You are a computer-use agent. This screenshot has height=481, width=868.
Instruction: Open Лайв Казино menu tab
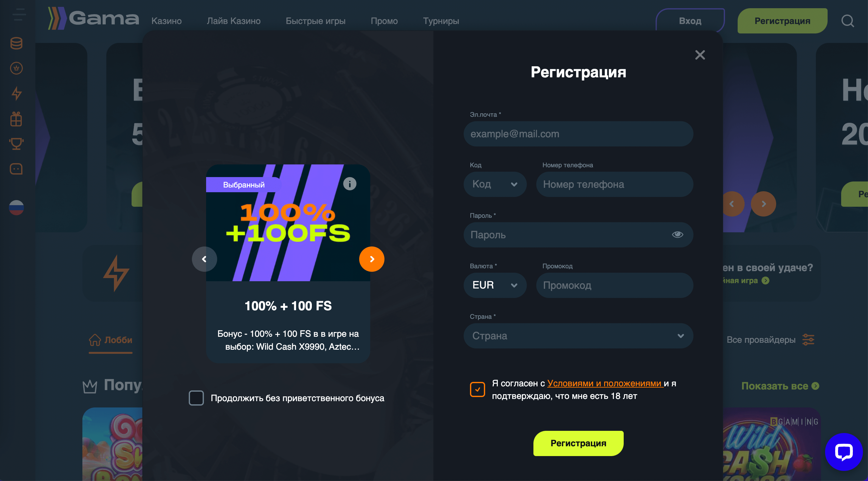click(234, 21)
